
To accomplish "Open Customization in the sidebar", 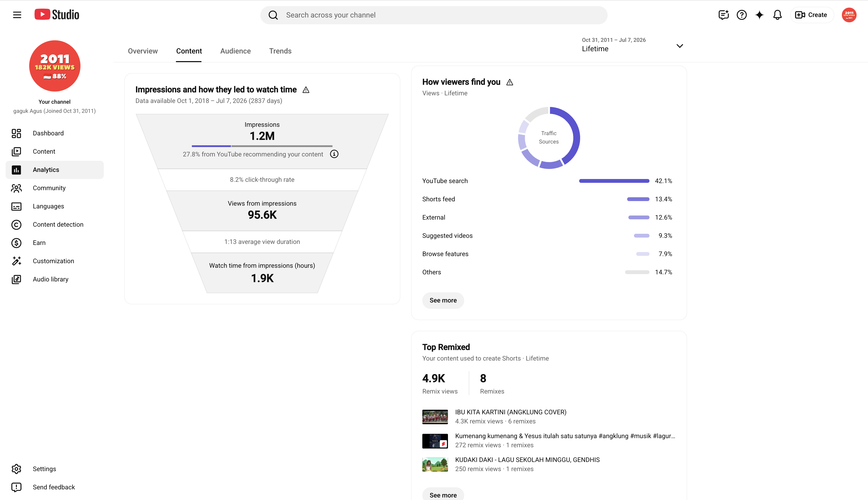I will (55, 261).
